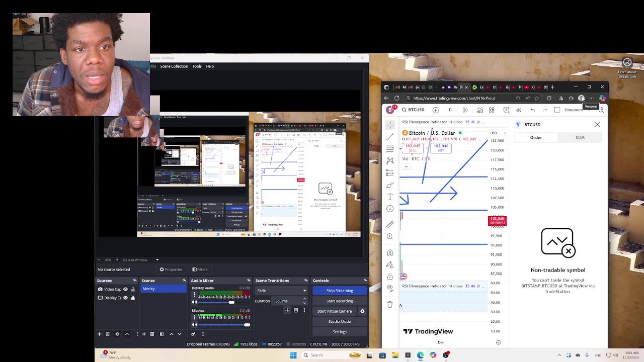
Task: Toggle lock on Video Capture source
Action: click(x=133, y=289)
